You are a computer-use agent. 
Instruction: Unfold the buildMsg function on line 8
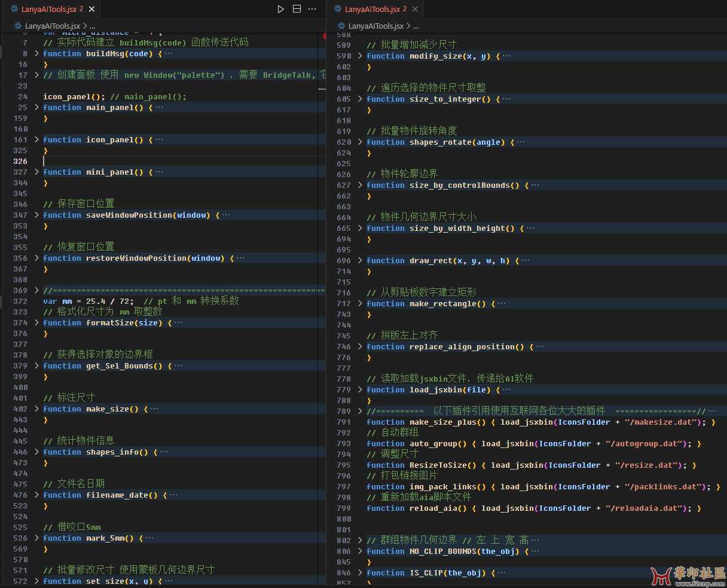[36, 54]
